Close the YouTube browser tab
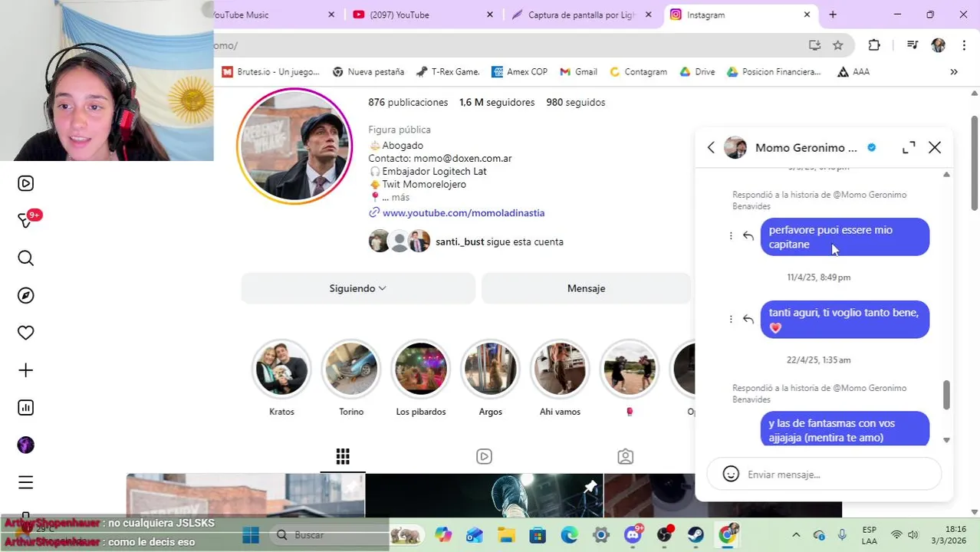The image size is (980, 552). tap(490, 15)
